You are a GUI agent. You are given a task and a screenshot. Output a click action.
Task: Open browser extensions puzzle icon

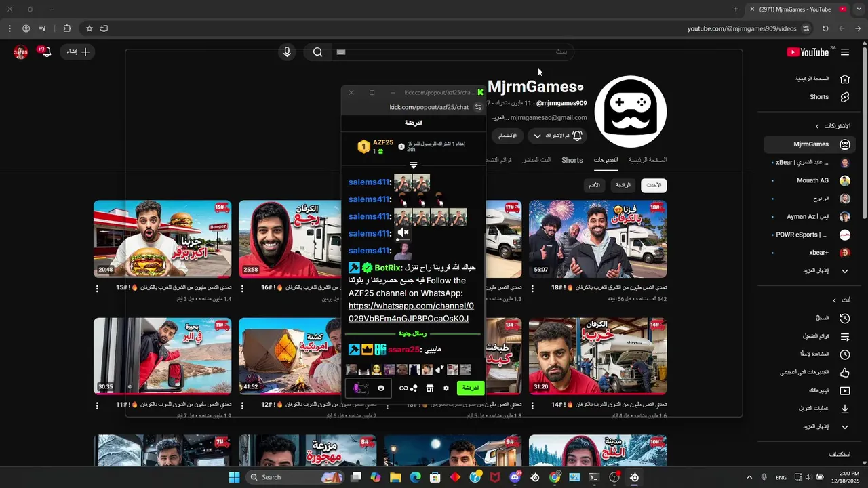[67, 28]
